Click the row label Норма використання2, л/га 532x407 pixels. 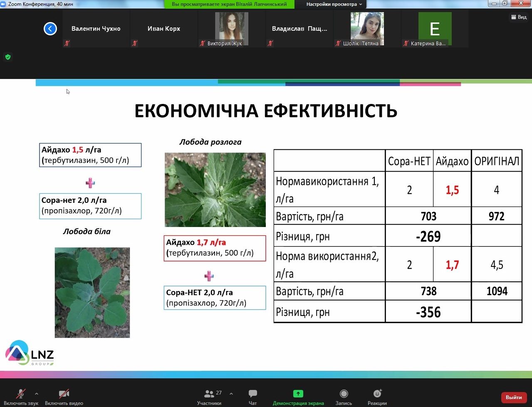[x=327, y=265]
